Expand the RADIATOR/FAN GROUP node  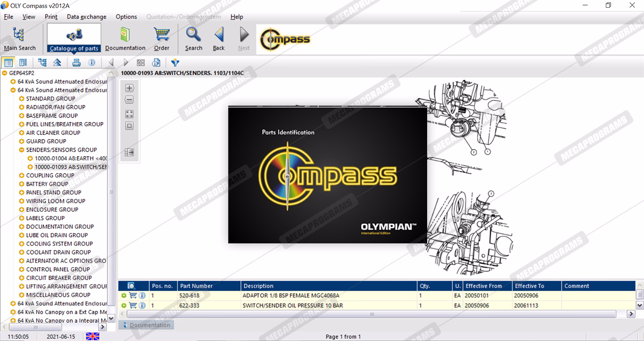[x=22, y=107]
